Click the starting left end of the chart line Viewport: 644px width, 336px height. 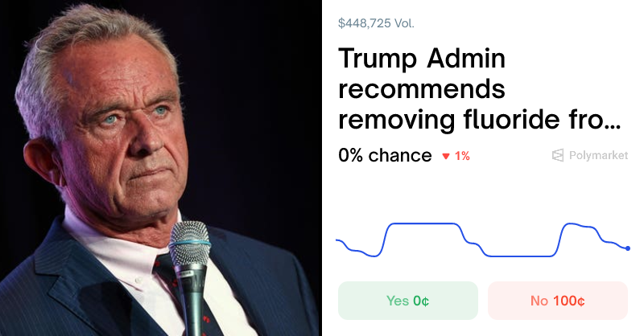(337, 240)
